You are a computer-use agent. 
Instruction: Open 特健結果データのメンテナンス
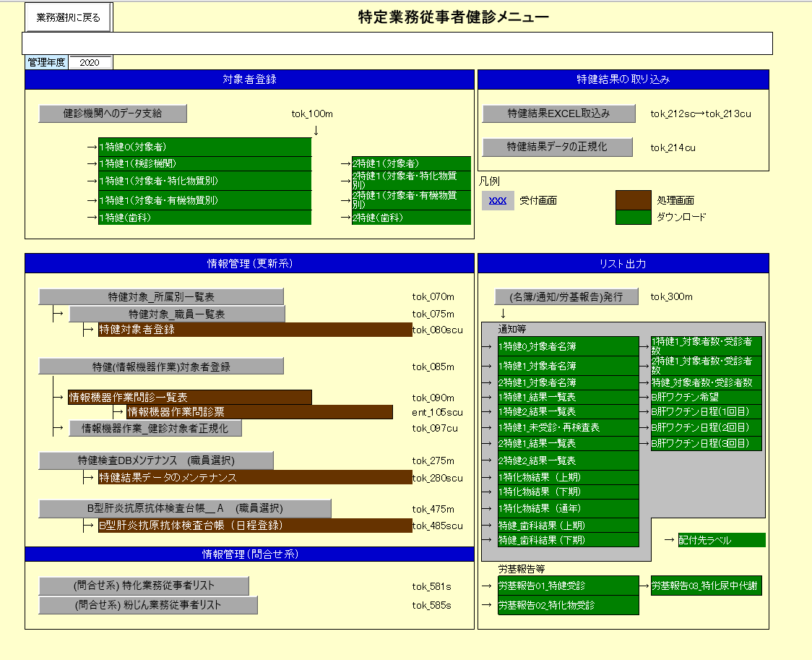255,478
